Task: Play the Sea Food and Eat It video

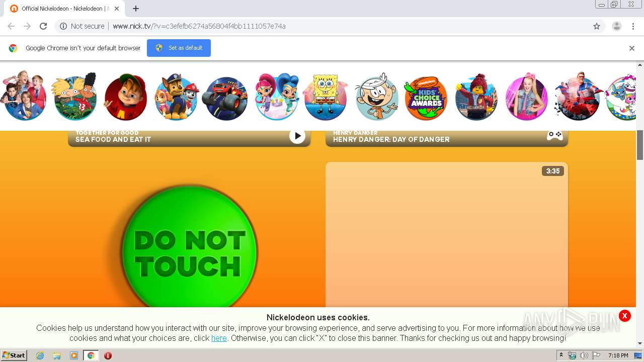Action: (x=297, y=136)
